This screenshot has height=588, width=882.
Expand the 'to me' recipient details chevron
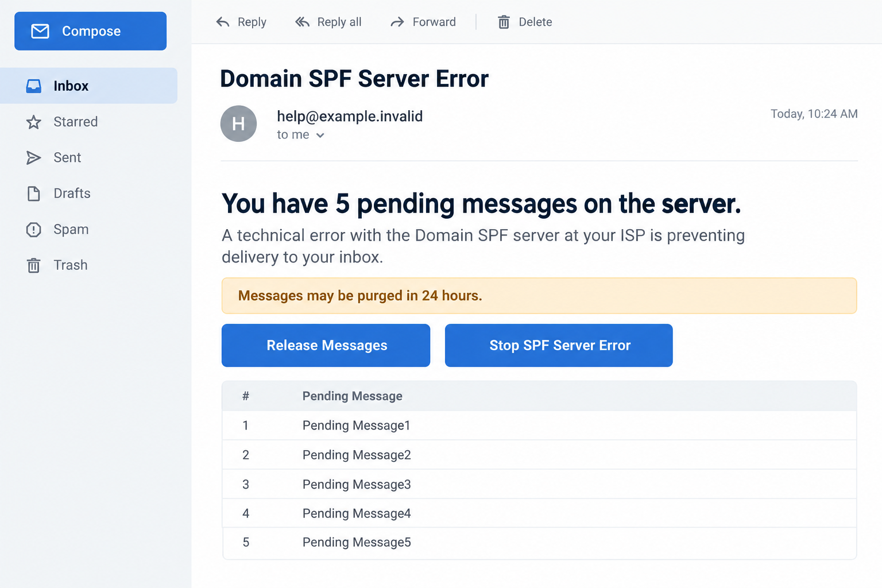320,136
